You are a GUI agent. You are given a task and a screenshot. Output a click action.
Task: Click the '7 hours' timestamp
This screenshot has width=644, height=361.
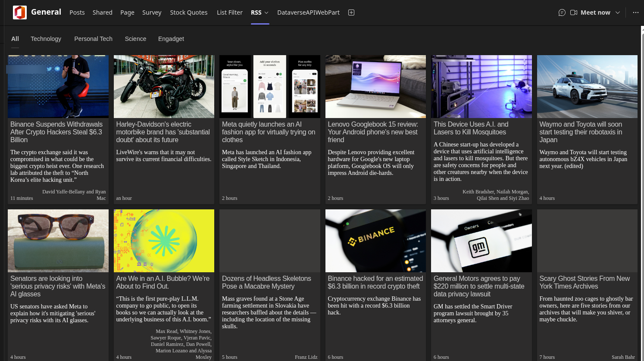[547, 357]
